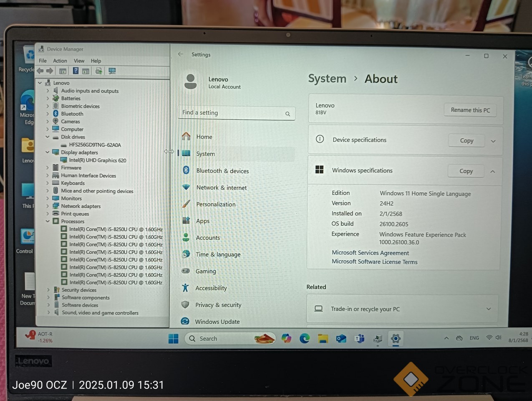
Task: Expand the Batteries node in Device Manager
Action: [x=48, y=99]
